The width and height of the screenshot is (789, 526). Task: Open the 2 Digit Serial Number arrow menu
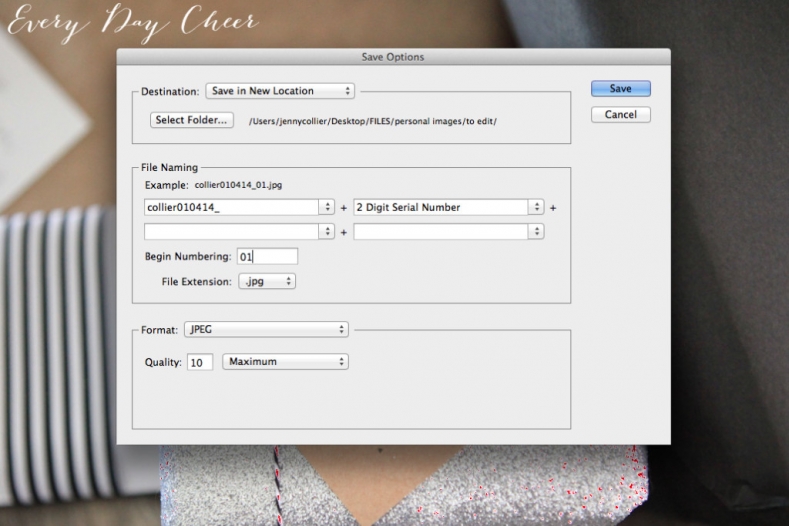coord(536,207)
